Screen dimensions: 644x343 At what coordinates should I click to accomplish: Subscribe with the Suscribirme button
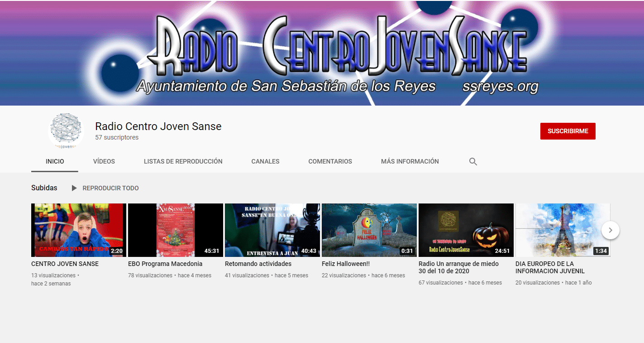(568, 131)
